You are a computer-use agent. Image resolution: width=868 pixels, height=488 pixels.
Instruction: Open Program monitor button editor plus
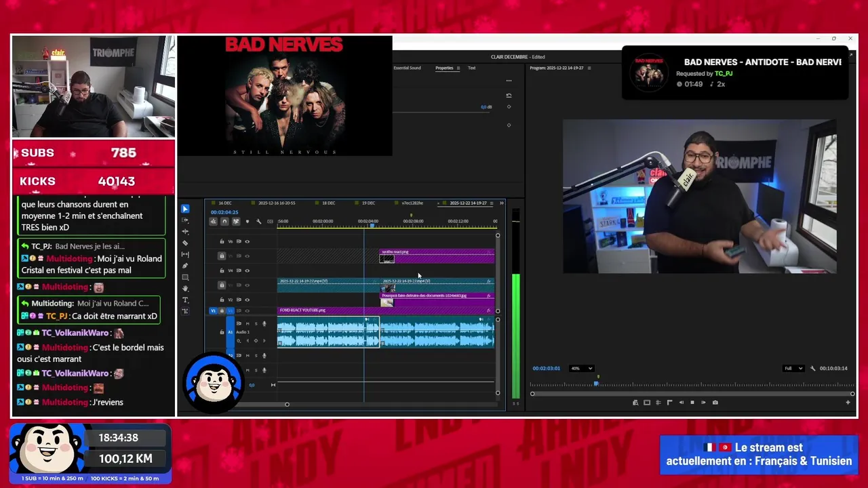848,403
